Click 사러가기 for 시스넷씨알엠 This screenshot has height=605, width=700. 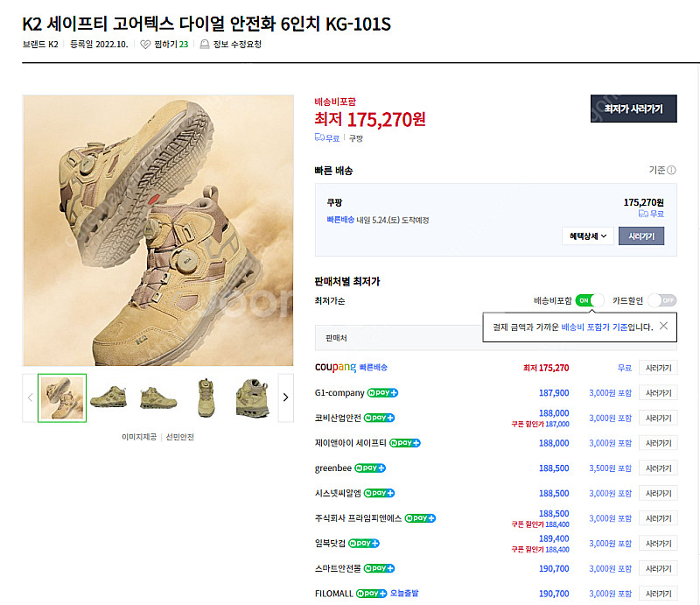pyautogui.click(x=658, y=493)
